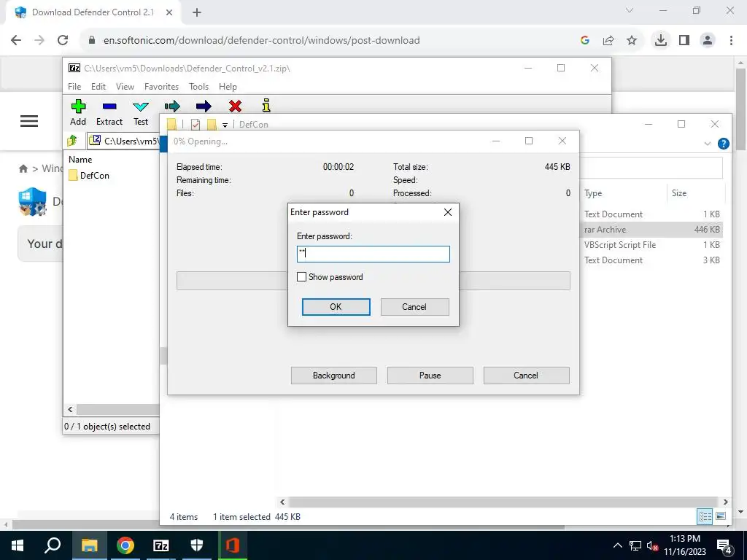Image resolution: width=747 pixels, height=560 pixels.
Task: Click the Type column header in Explorer
Action: [x=593, y=192]
